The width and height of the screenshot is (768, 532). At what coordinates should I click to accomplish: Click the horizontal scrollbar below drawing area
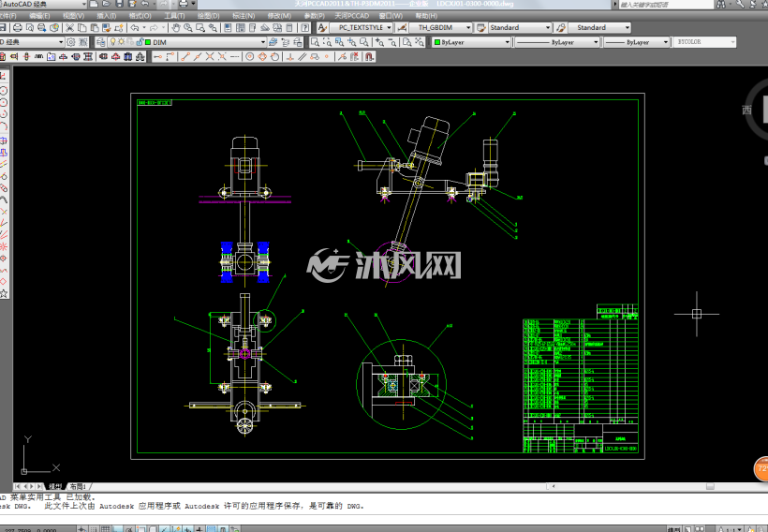tap(658, 486)
